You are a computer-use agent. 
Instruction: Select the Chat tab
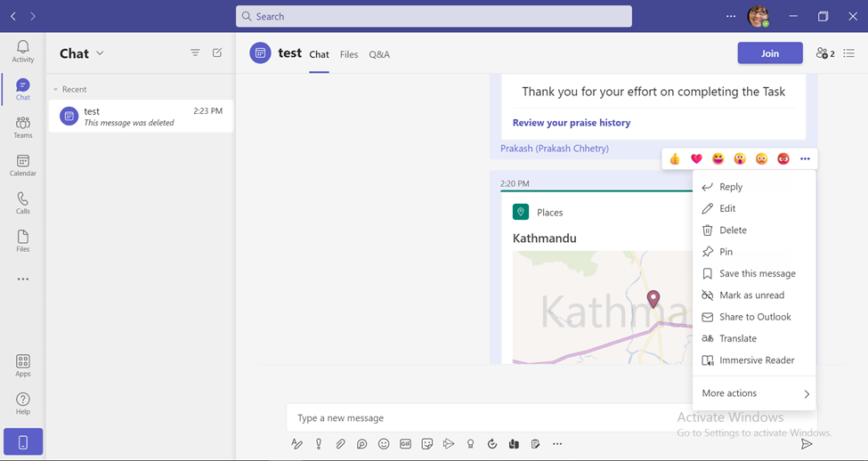[319, 54]
